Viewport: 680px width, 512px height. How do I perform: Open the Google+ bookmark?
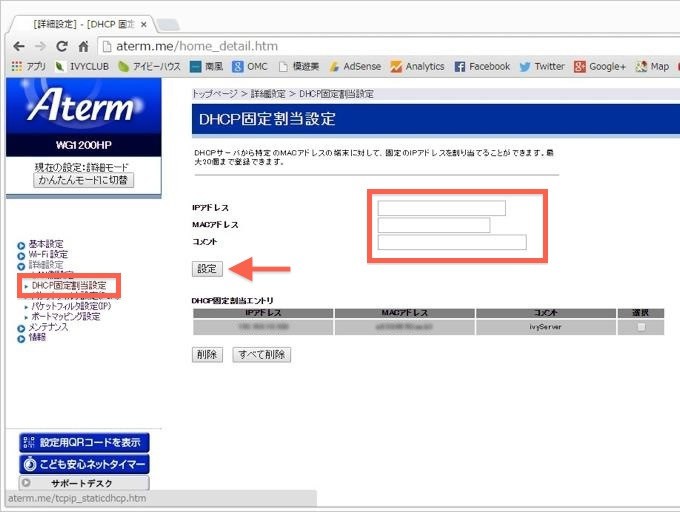tap(600, 67)
